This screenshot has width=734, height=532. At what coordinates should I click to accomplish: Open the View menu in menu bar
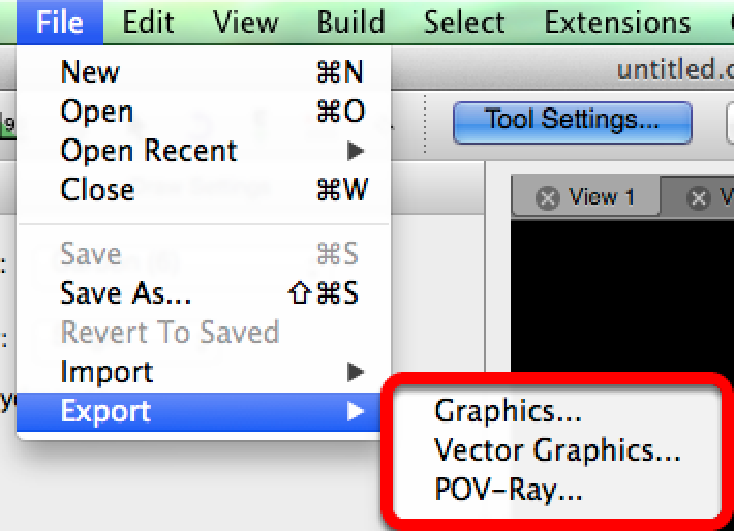pyautogui.click(x=246, y=22)
